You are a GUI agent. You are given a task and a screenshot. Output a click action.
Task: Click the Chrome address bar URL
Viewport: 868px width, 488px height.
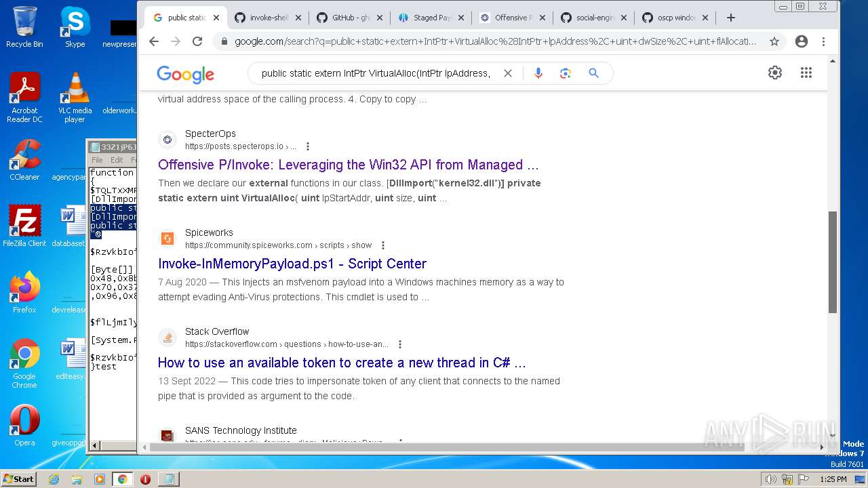pos(495,41)
